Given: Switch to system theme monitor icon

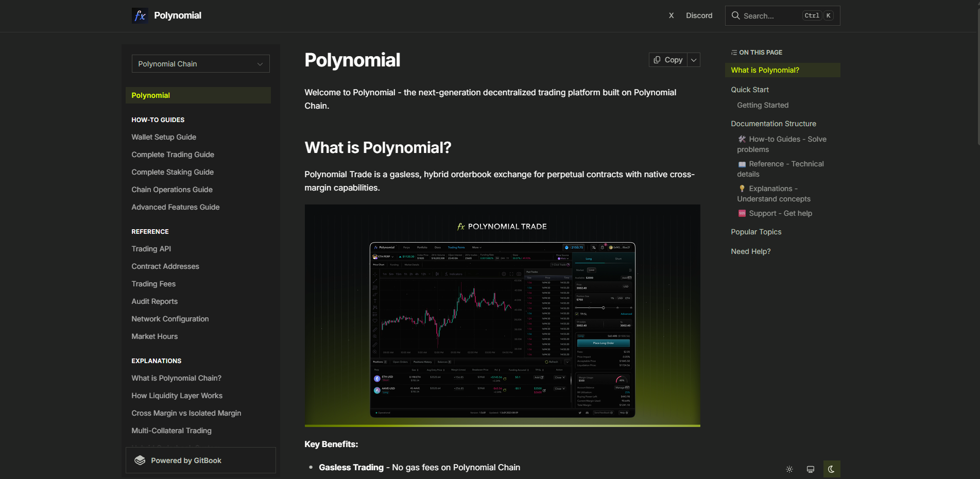Looking at the screenshot, I should [x=811, y=469].
